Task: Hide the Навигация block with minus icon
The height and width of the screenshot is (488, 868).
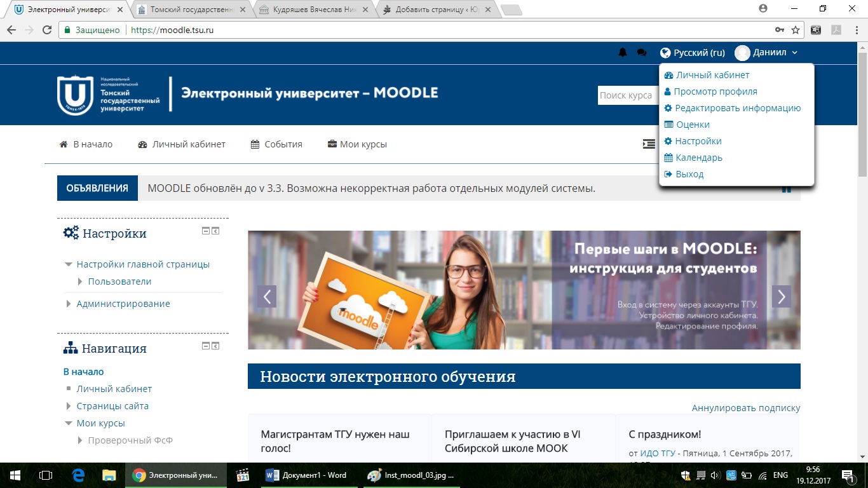Action: (206, 346)
